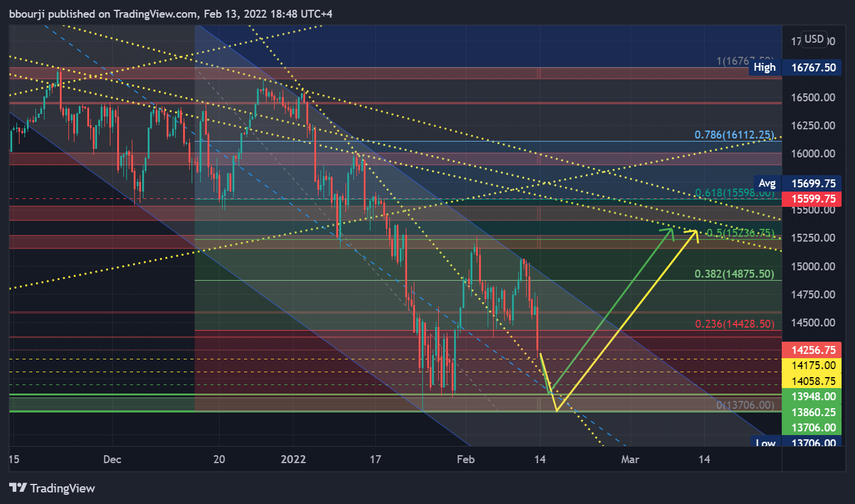The height and width of the screenshot is (504, 855).
Task: Click the 15000.00 price axis value
Action: click(813, 267)
